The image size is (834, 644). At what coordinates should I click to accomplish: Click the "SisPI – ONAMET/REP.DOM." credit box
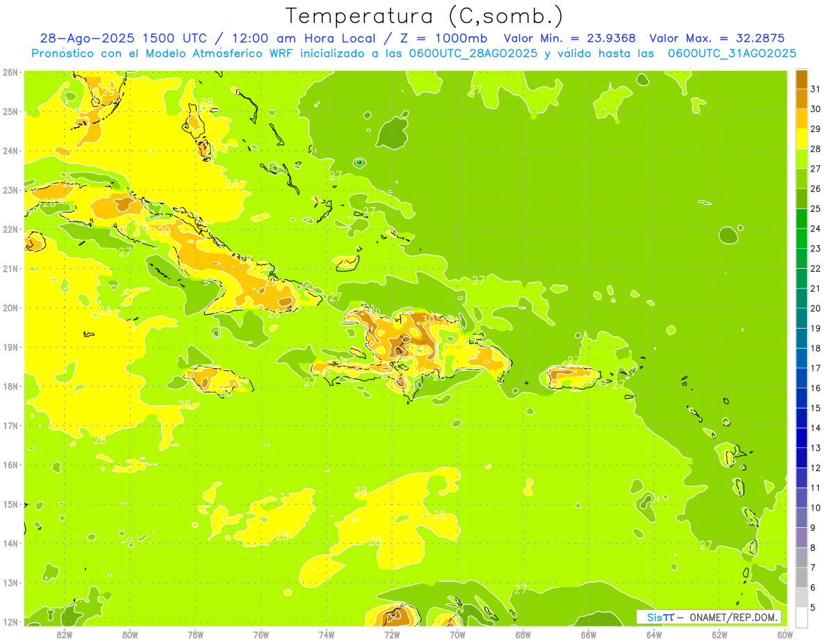pos(710,617)
